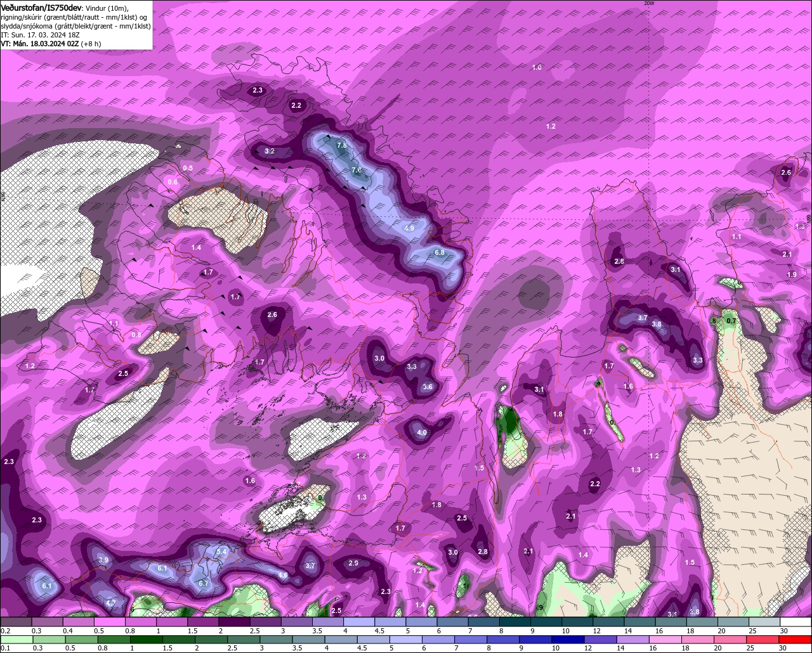The height and width of the screenshot is (653, 812).
Task: Click the 0.7 label in green patch
Action: (731, 321)
